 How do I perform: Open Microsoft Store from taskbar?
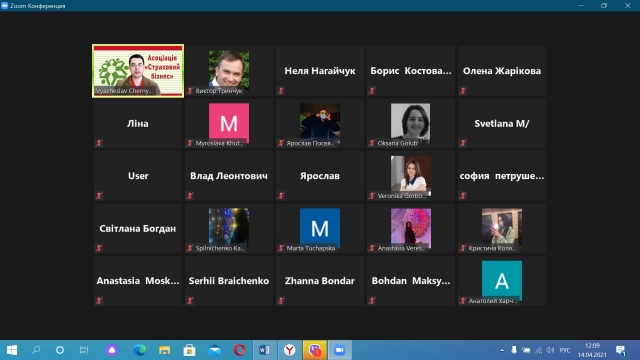pos(189,350)
